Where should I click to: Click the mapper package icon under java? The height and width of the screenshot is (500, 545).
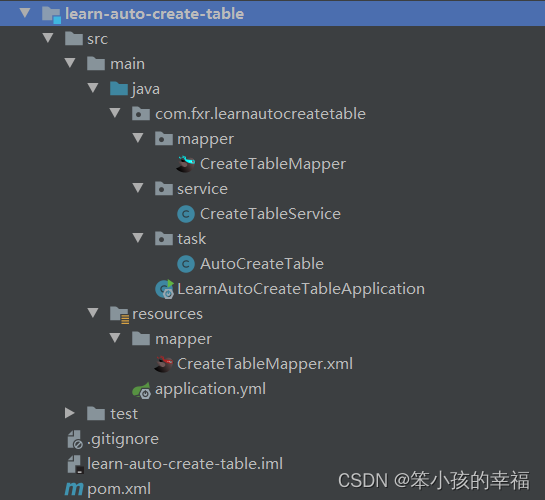(x=164, y=138)
